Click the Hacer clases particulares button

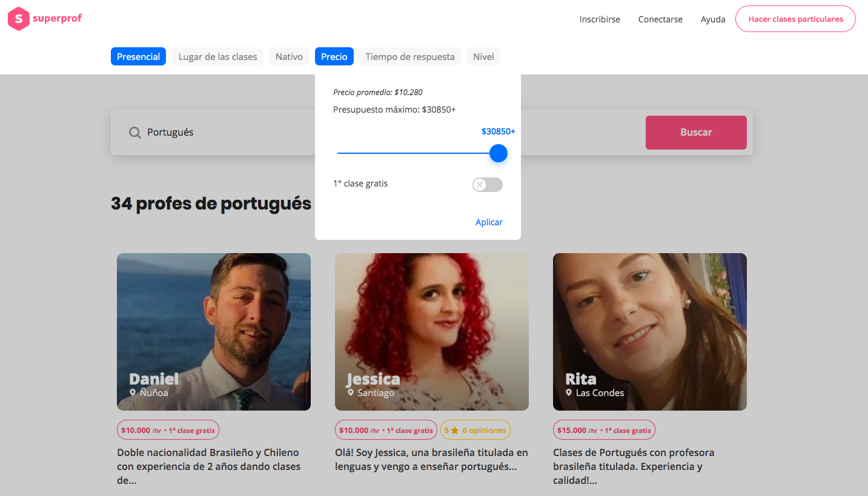tap(795, 19)
